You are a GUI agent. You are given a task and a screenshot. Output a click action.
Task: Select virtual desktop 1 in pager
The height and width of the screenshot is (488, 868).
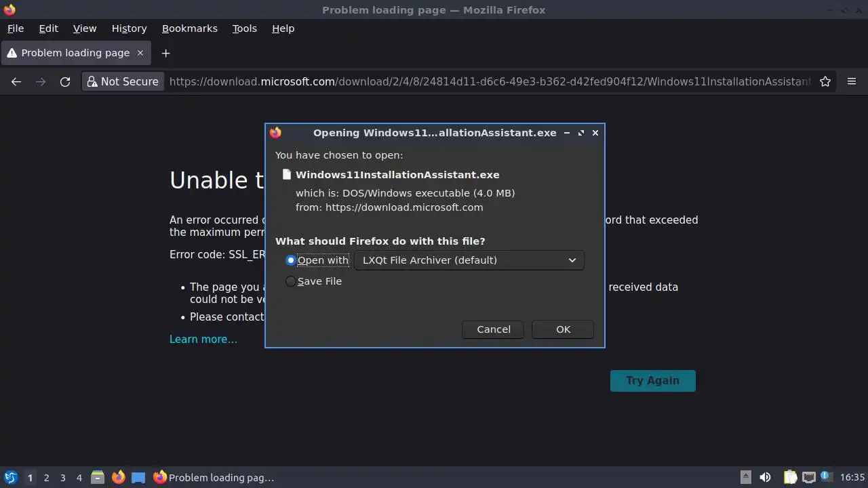pos(30,477)
